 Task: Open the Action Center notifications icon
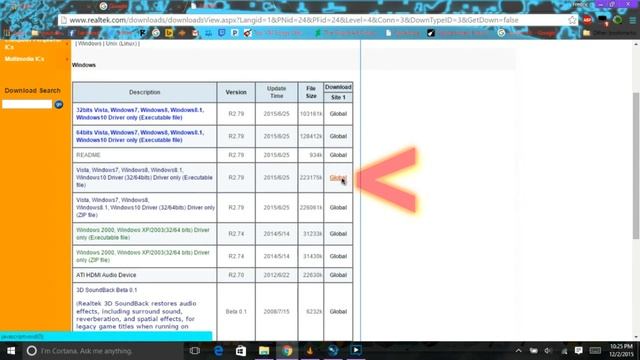coord(579,351)
